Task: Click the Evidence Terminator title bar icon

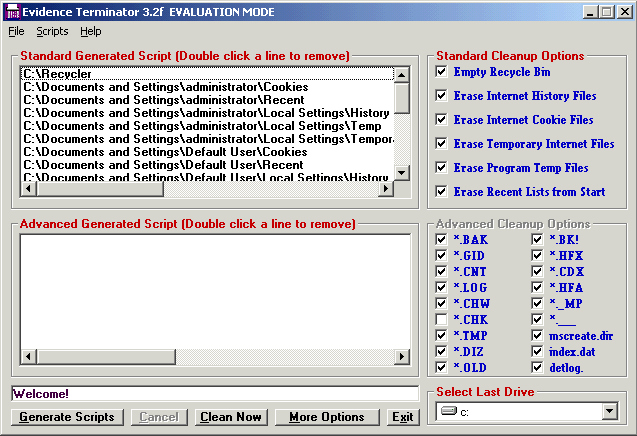Action: 13,12
